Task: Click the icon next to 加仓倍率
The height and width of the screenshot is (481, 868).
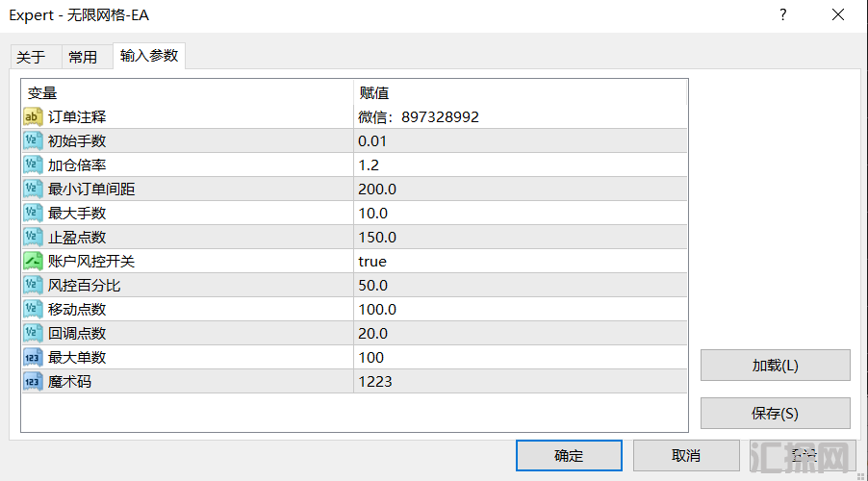Action: 33,165
